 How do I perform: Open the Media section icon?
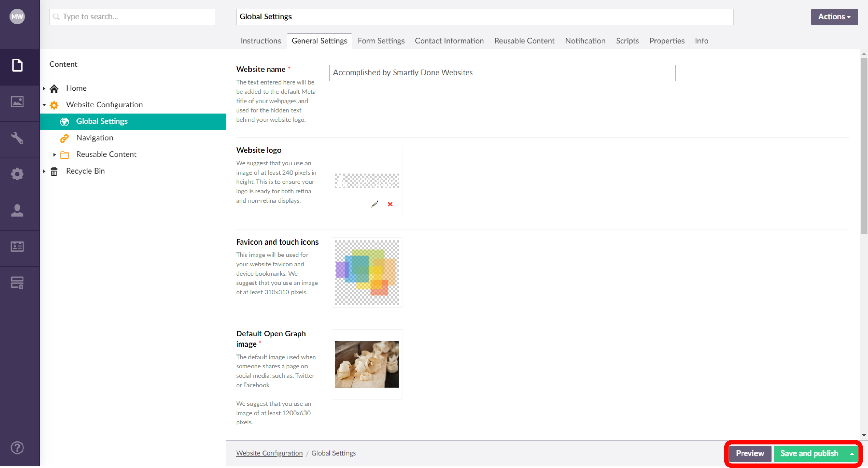click(x=17, y=101)
